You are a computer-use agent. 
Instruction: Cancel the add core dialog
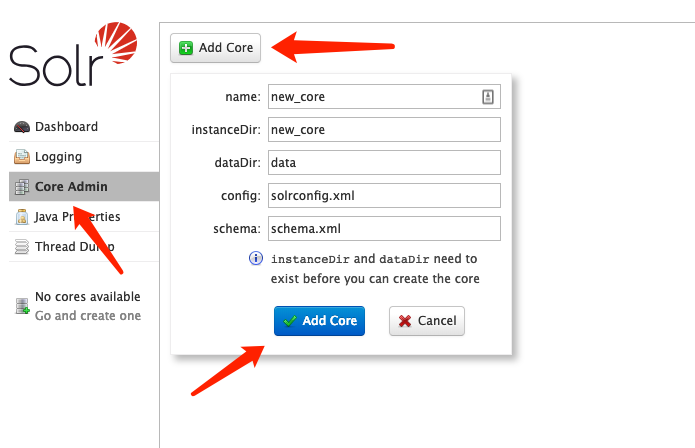pyautogui.click(x=427, y=321)
